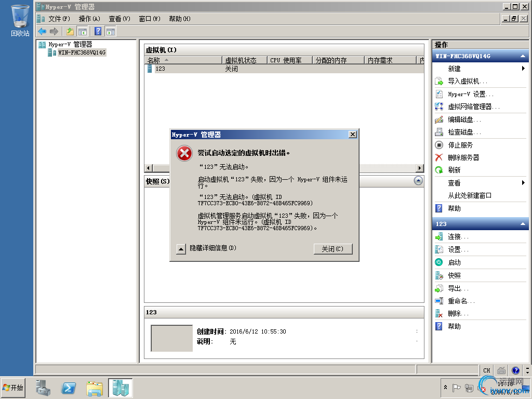Click the Export (导出) icon for VM 123
Viewport: 532px width, 399px height.
tap(439, 288)
